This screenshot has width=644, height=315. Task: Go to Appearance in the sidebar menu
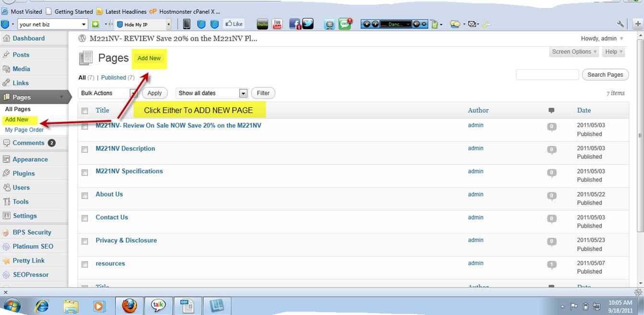click(30, 160)
